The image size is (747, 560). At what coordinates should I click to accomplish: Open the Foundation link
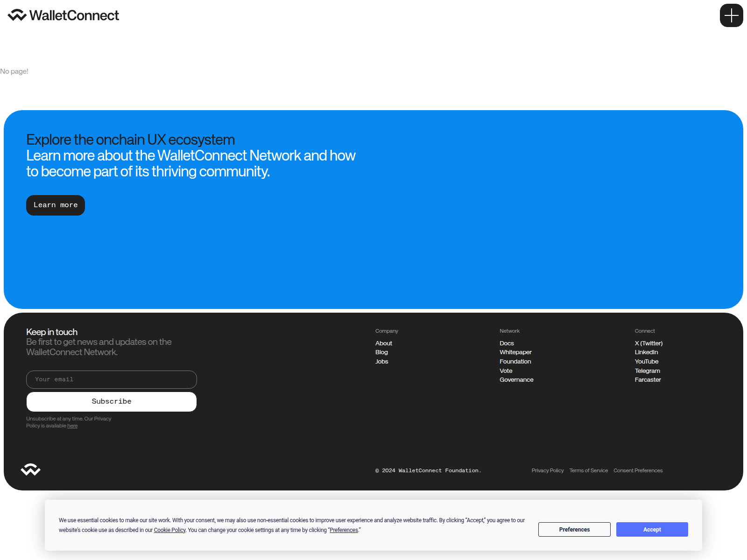pos(515,362)
